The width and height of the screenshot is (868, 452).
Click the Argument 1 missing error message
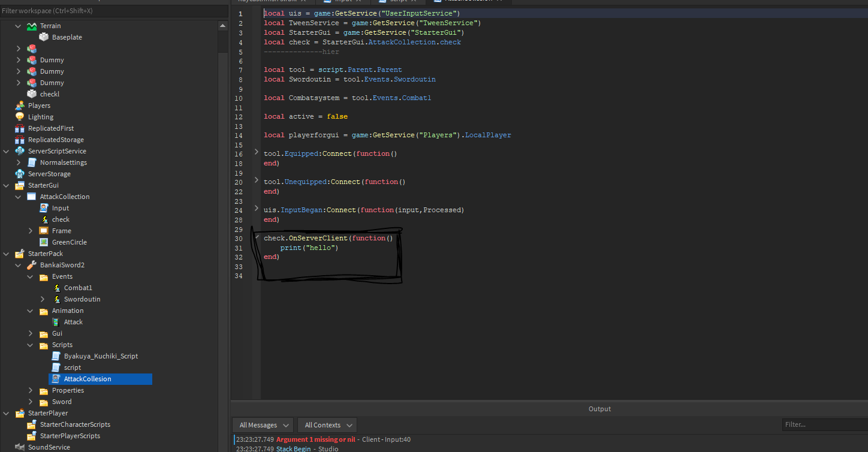tap(315, 439)
